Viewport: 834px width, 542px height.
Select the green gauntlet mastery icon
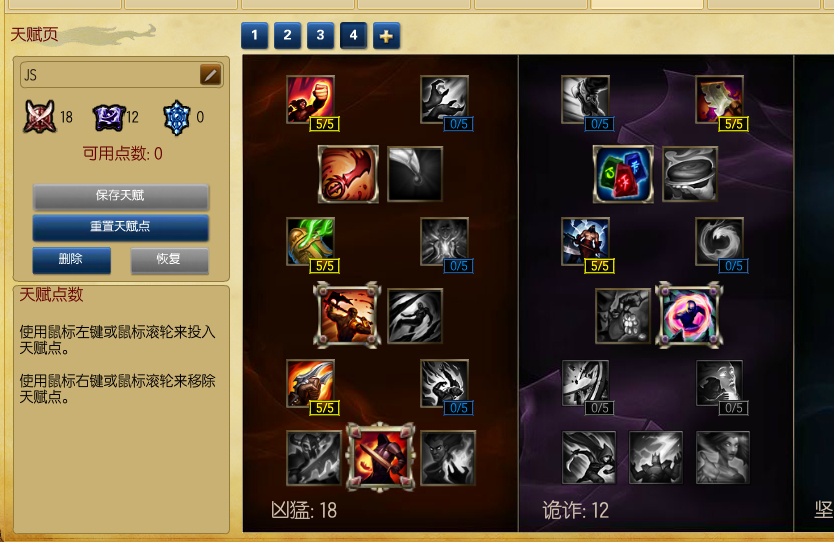point(311,241)
